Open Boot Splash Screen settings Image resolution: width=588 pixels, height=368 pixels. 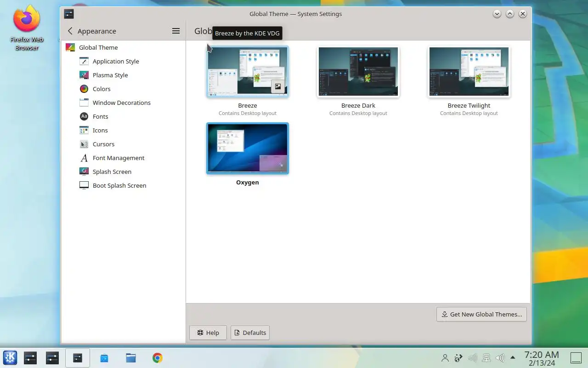tap(123, 185)
